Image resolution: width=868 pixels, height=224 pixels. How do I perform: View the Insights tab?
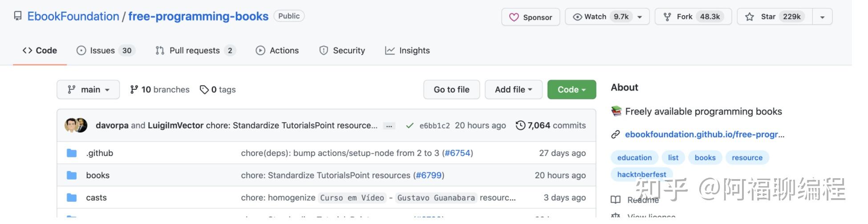click(x=408, y=51)
